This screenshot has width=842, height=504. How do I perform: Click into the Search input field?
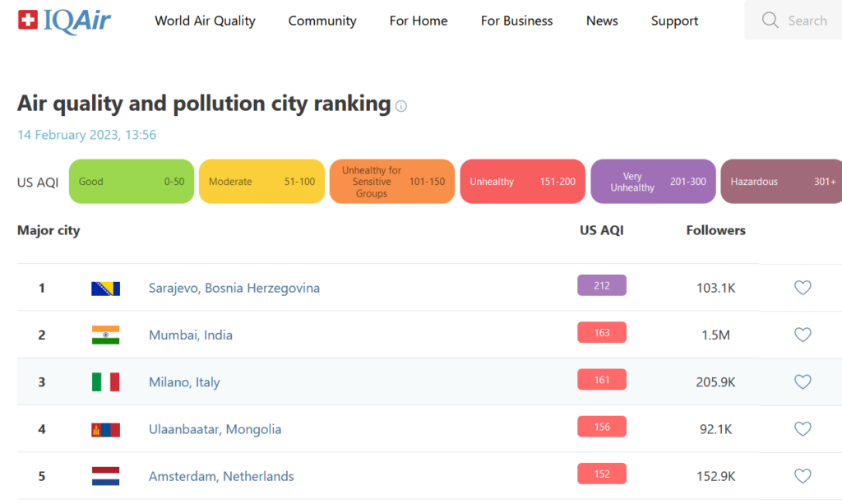click(x=807, y=21)
